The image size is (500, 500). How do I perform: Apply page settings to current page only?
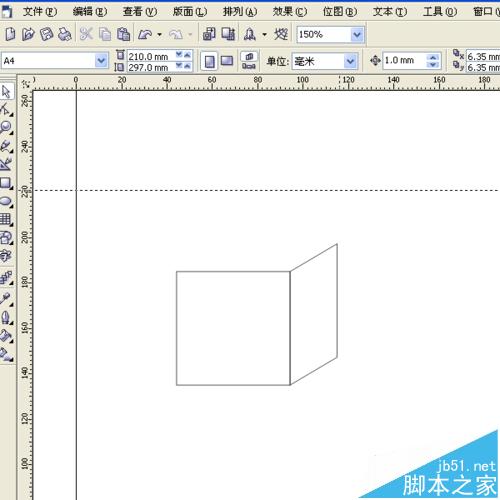[249, 66]
